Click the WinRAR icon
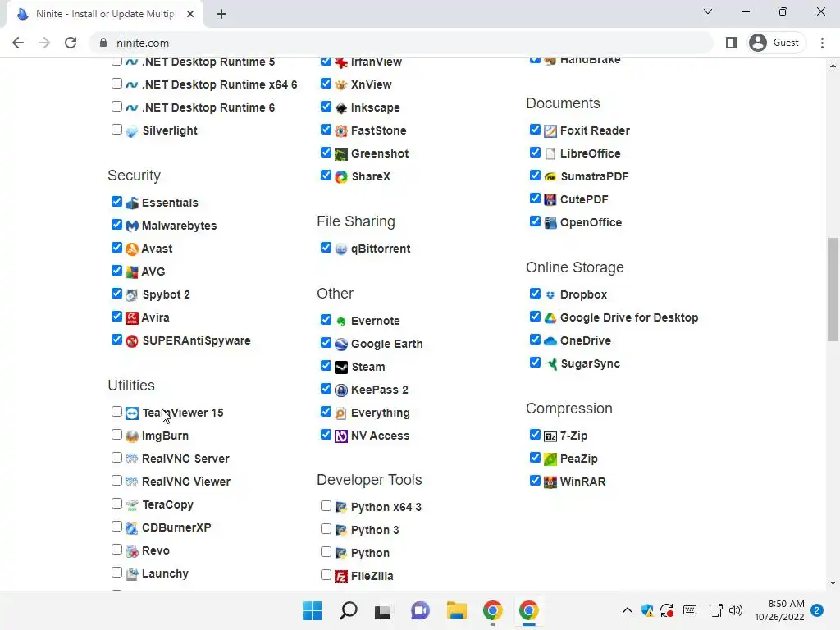Image resolution: width=840 pixels, height=630 pixels. [x=550, y=482]
